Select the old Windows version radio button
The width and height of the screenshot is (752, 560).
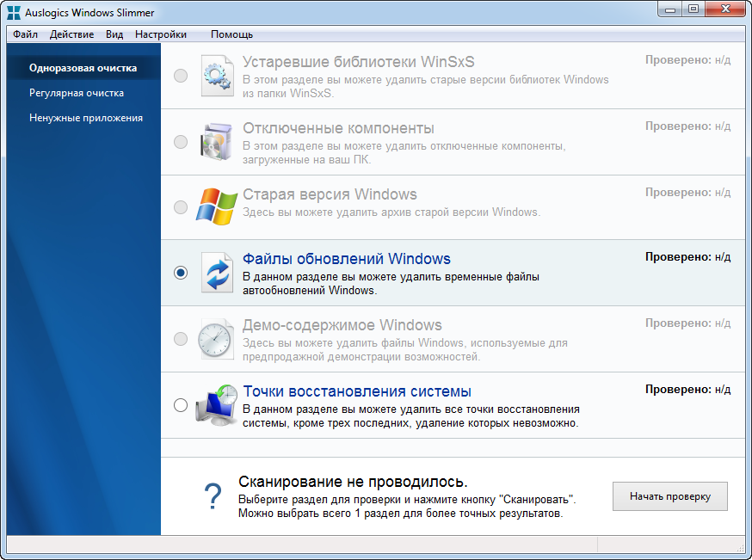pos(181,207)
